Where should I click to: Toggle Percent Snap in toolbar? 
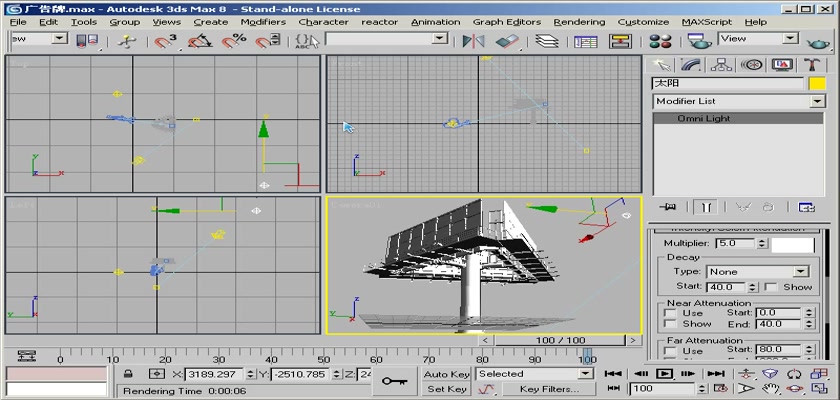point(233,40)
